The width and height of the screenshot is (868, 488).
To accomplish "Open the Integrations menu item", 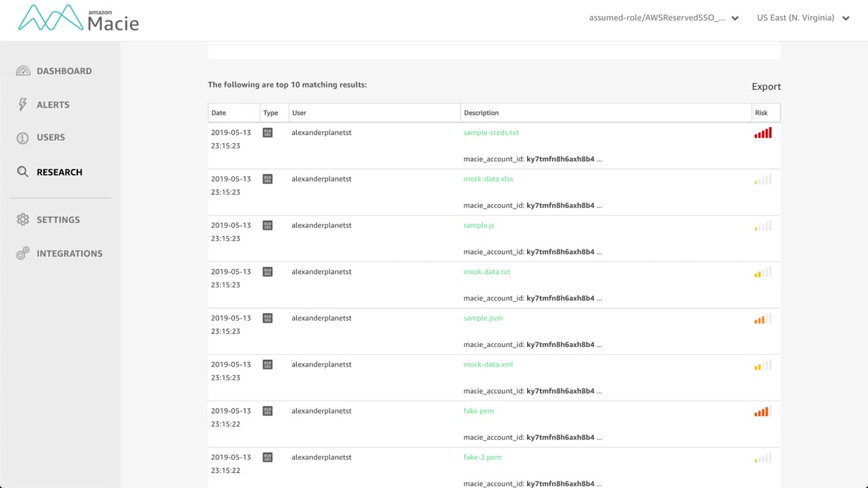I will [x=69, y=253].
